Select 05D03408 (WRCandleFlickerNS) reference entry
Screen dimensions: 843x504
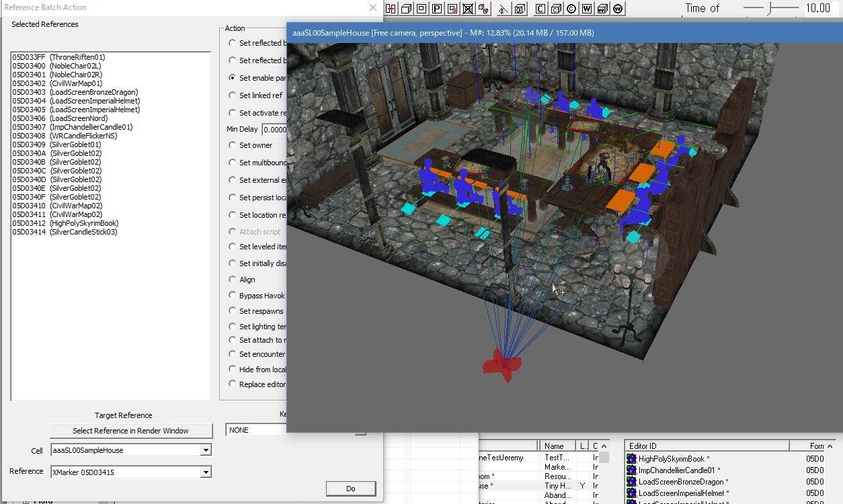click(x=65, y=136)
